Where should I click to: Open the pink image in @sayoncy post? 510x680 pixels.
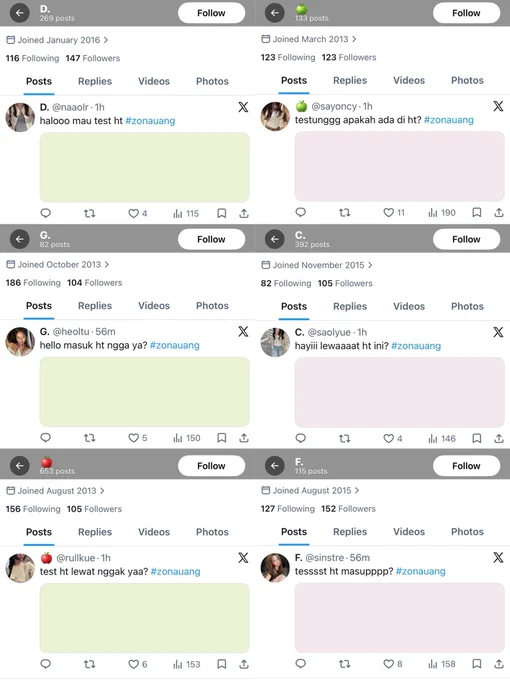(399, 167)
